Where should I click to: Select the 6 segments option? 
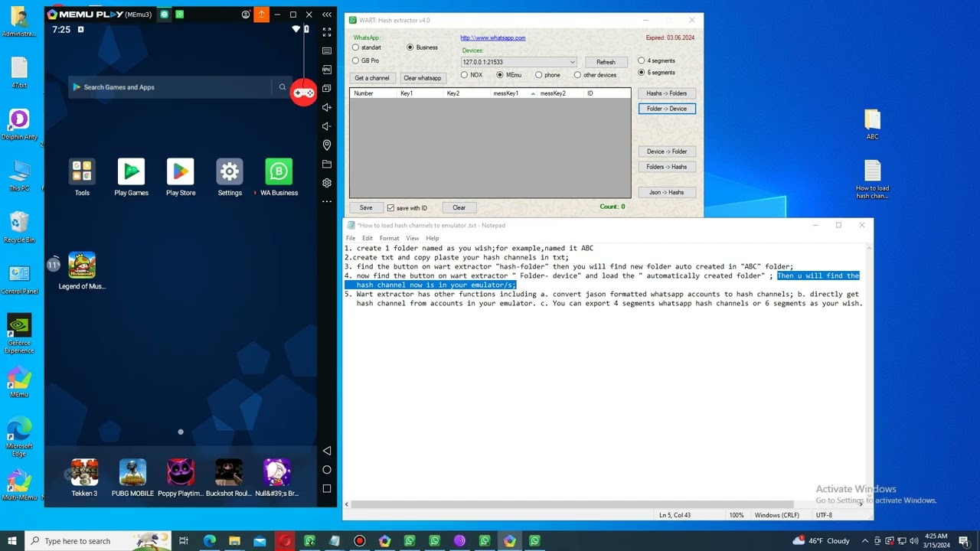(x=657, y=73)
